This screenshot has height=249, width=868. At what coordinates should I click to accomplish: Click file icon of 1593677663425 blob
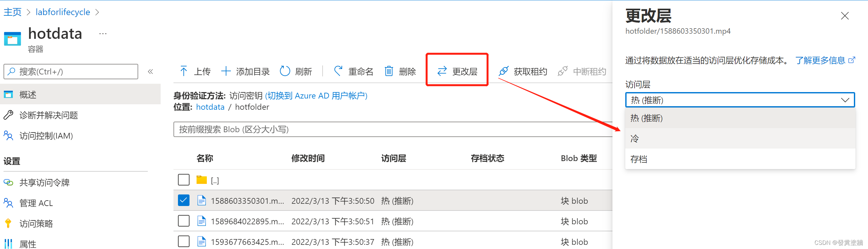201,242
